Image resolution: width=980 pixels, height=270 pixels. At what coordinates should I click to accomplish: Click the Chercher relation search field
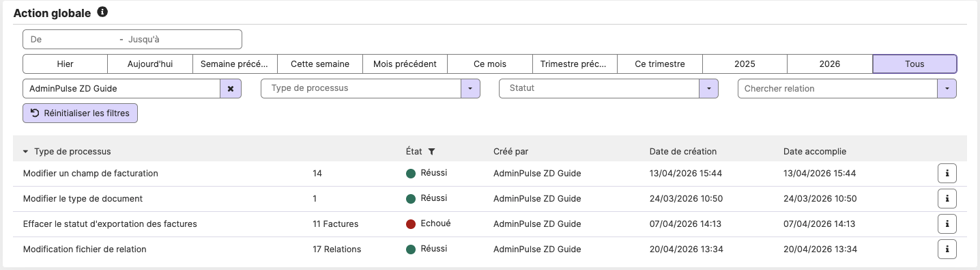tap(837, 89)
